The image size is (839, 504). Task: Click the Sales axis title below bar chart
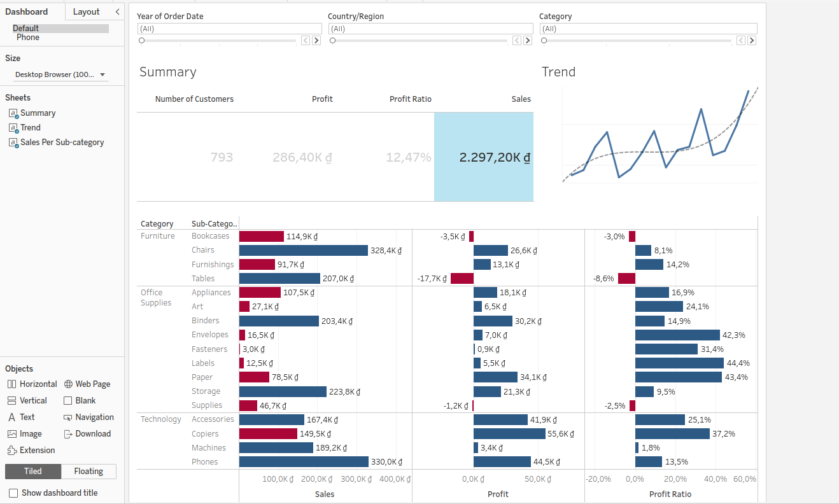pyautogui.click(x=325, y=494)
